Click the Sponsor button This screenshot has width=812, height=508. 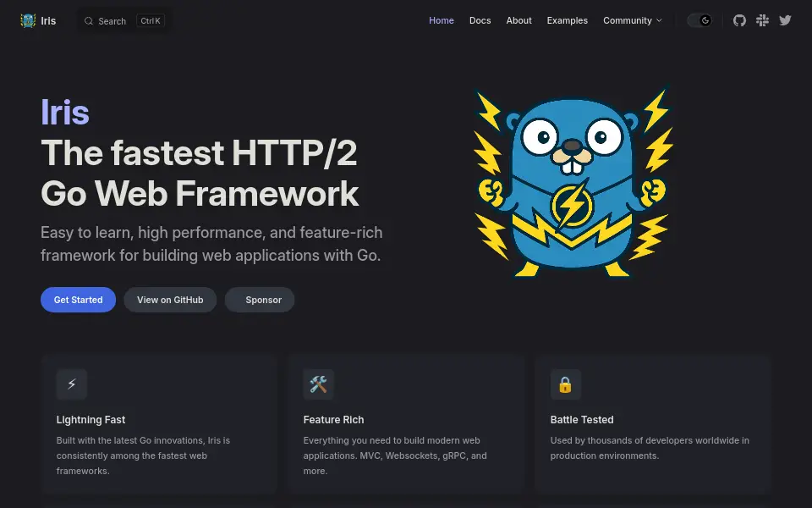pyautogui.click(x=260, y=300)
